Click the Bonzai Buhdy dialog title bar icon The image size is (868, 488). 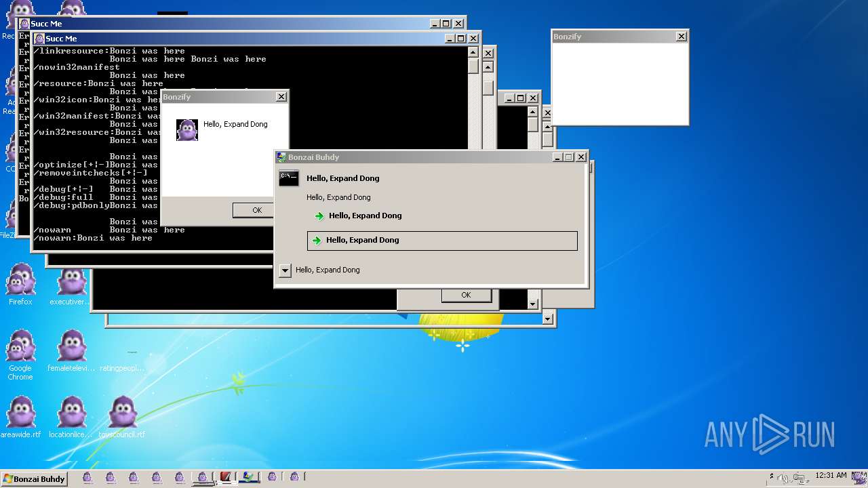tap(281, 157)
